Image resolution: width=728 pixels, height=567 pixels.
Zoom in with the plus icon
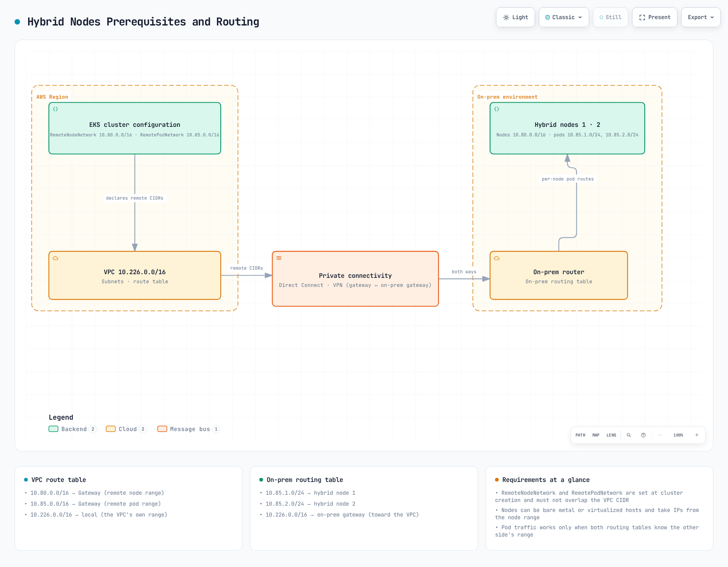tap(697, 435)
